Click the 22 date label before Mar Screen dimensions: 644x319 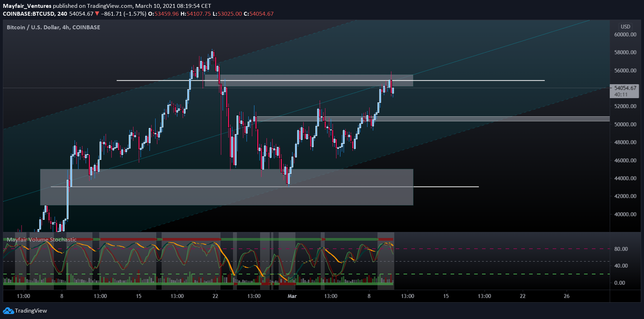click(x=215, y=296)
